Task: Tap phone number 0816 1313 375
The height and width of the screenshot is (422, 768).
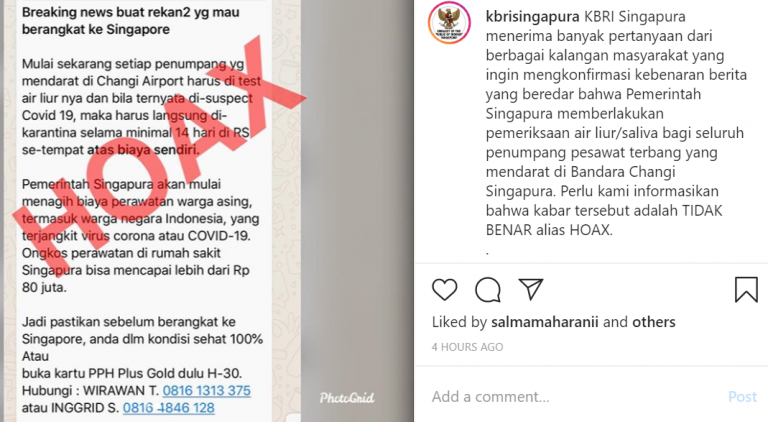Action: [x=207, y=391]
